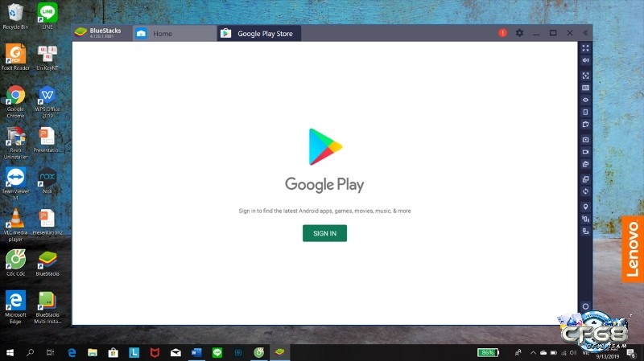Screen dimensions: 644x361
Task: Click the rotate device phone icon
Action: pos(585,112)
